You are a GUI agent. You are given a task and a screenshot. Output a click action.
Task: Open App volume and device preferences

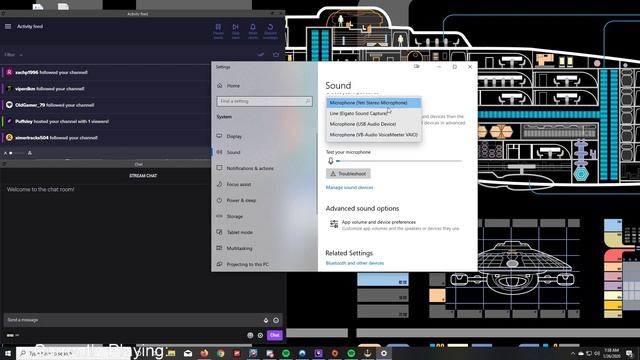pos(394,225)
